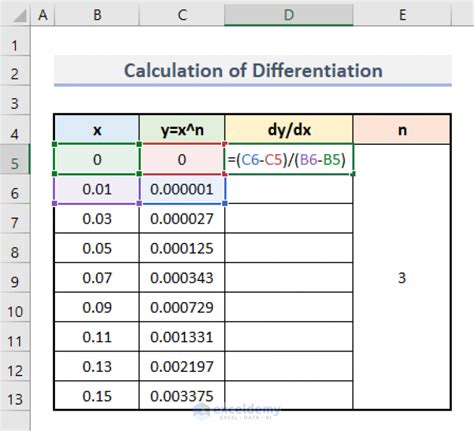
Task: Select column E header
Action: coord(402,15)
